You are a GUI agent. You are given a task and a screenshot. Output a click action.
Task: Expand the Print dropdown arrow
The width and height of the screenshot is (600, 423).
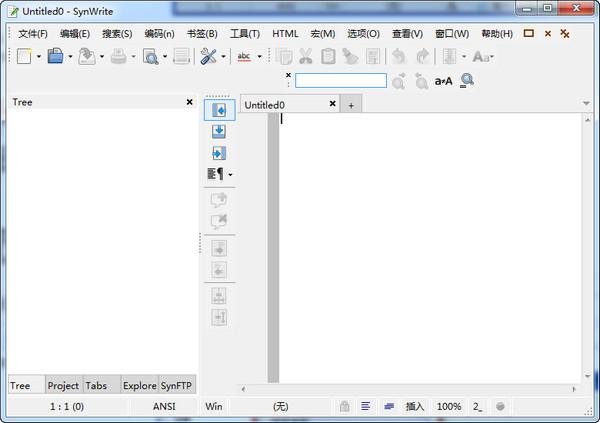pos(134,57)
